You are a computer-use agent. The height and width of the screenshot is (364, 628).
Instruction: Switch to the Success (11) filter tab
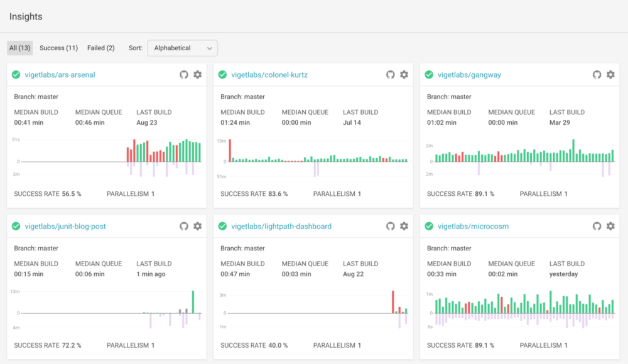[x=59, y=48]
